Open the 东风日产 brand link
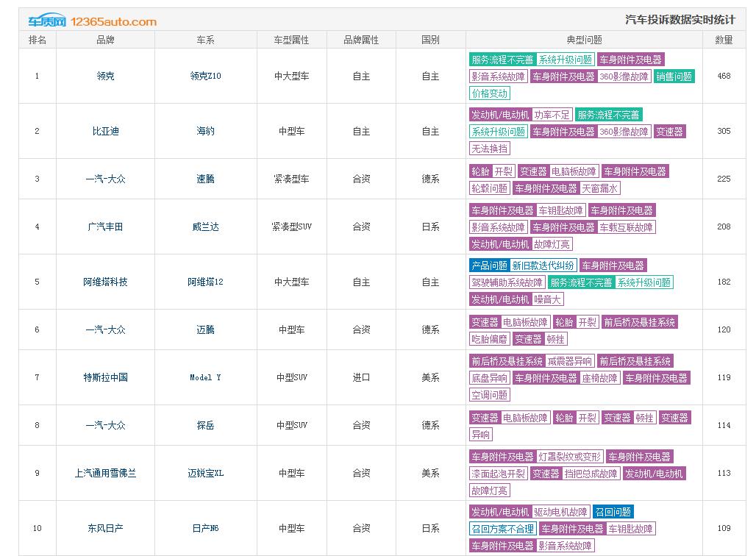This screenshot has height=556, width=756. 105,529
